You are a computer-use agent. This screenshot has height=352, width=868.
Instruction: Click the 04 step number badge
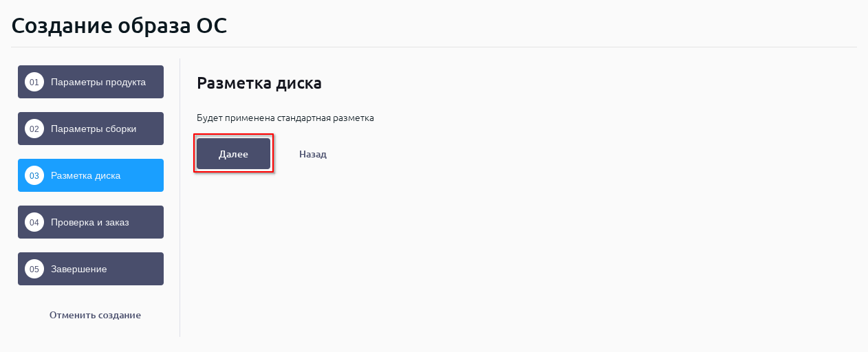coord(34,222)
